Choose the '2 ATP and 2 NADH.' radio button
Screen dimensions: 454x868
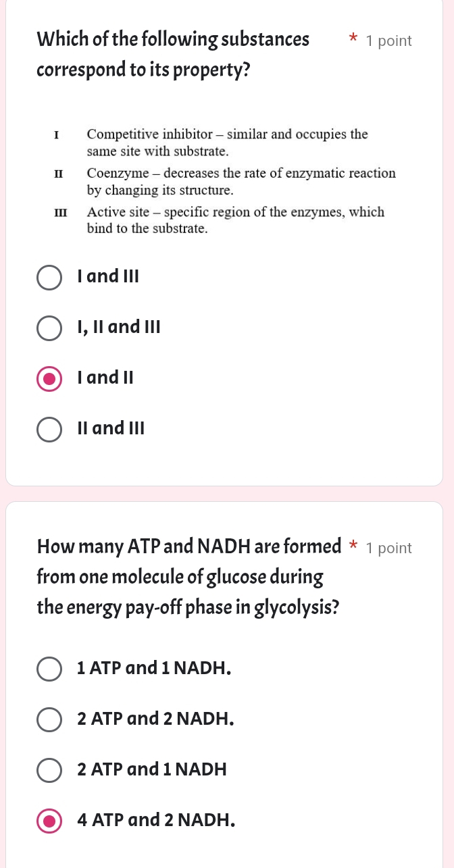pyautogui.click(x=49, y=719)
